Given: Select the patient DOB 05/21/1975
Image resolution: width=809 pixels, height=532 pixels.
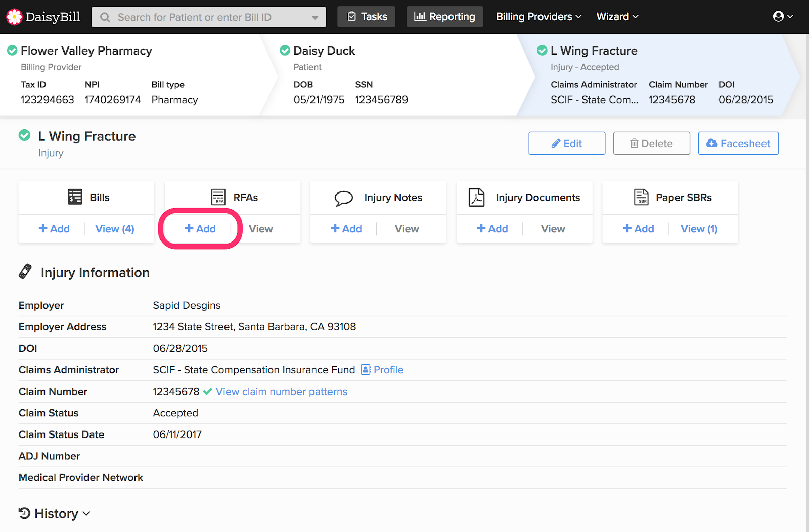Looking at the screenshot, I should click(x=319, y=100).
